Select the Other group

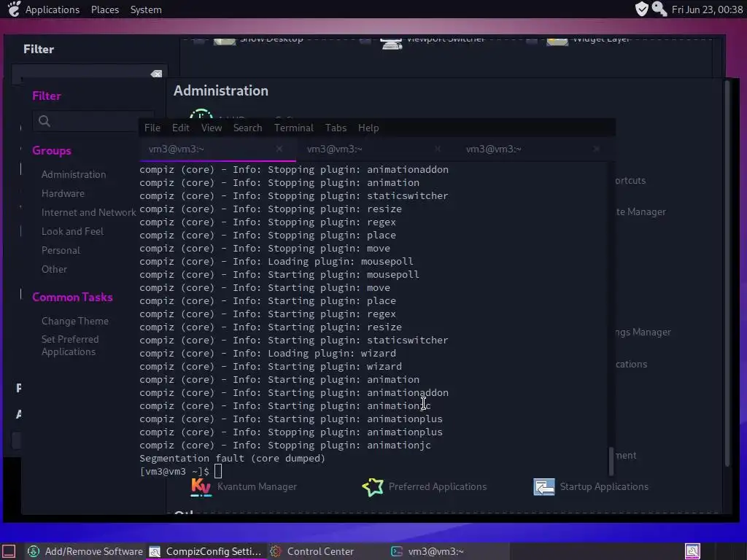(x=54, y=270)
